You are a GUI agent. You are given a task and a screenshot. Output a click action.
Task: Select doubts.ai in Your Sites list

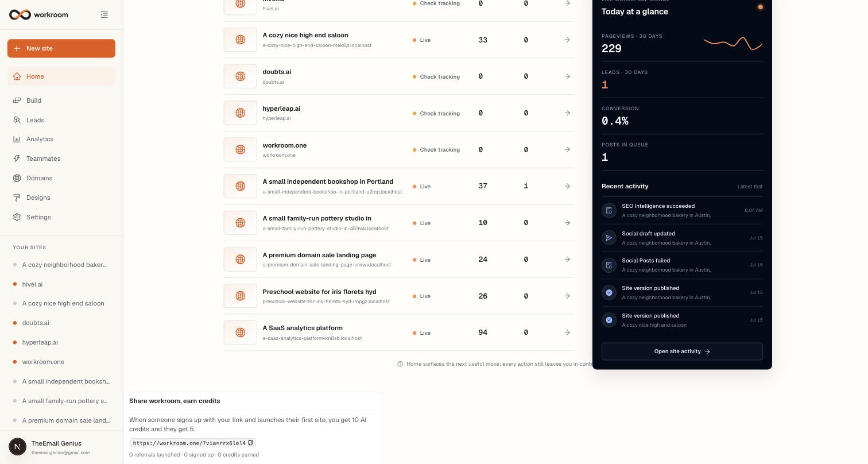pyautogui.click(x=61, y=323)
